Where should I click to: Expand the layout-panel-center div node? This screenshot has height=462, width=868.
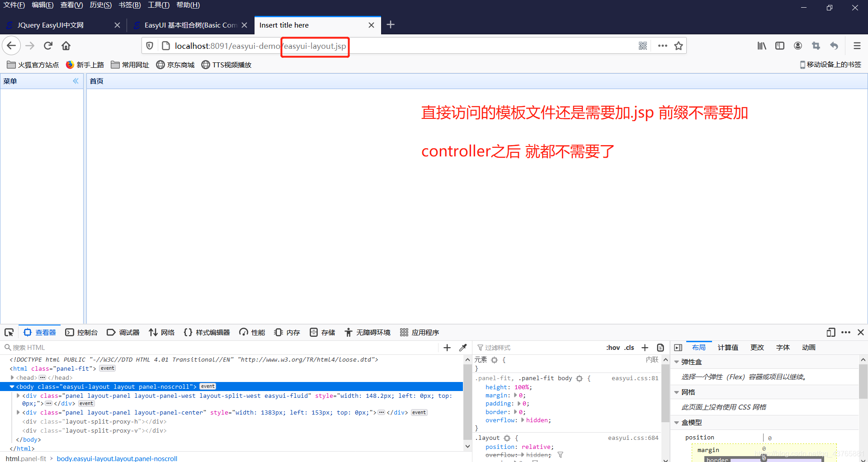pos(18,412)
